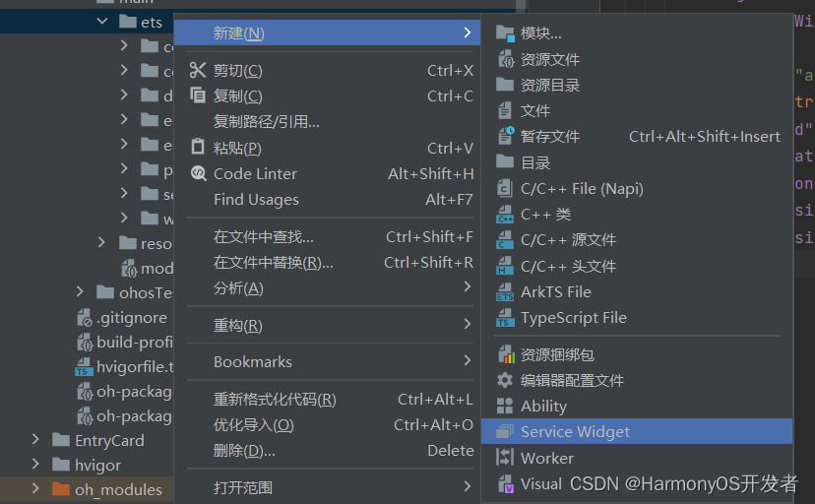Expand the oh_modules folder chevron
Image resolution: width=815 pixels, height=504 pixels.
(x=35, y=488)
